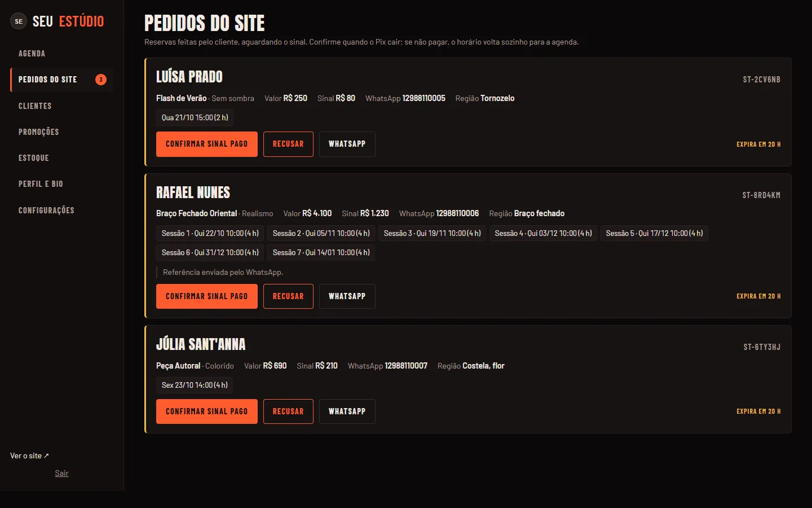The width and height of the screenshot is (812, 508).
Task: Click WhatsApp number 12988110006
Action: click(x=458, y=213)
